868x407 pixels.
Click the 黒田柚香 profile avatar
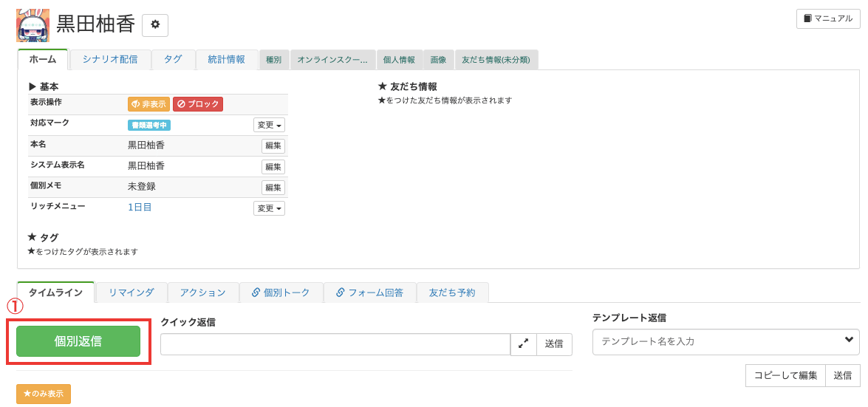click(33, 25)
